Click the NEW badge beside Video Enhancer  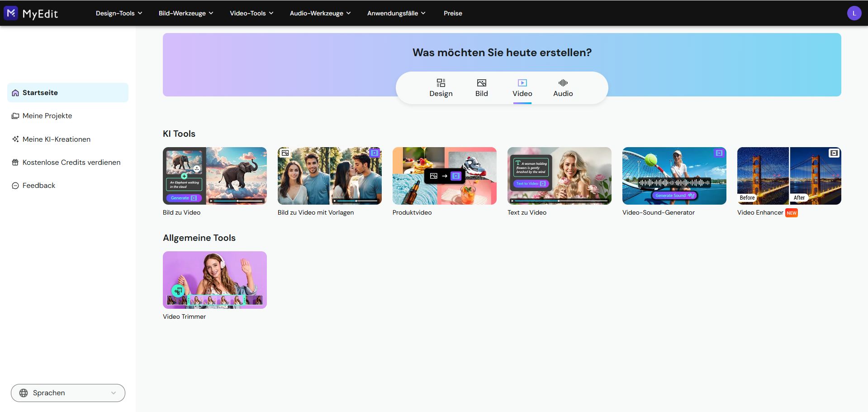pos(792,213)
